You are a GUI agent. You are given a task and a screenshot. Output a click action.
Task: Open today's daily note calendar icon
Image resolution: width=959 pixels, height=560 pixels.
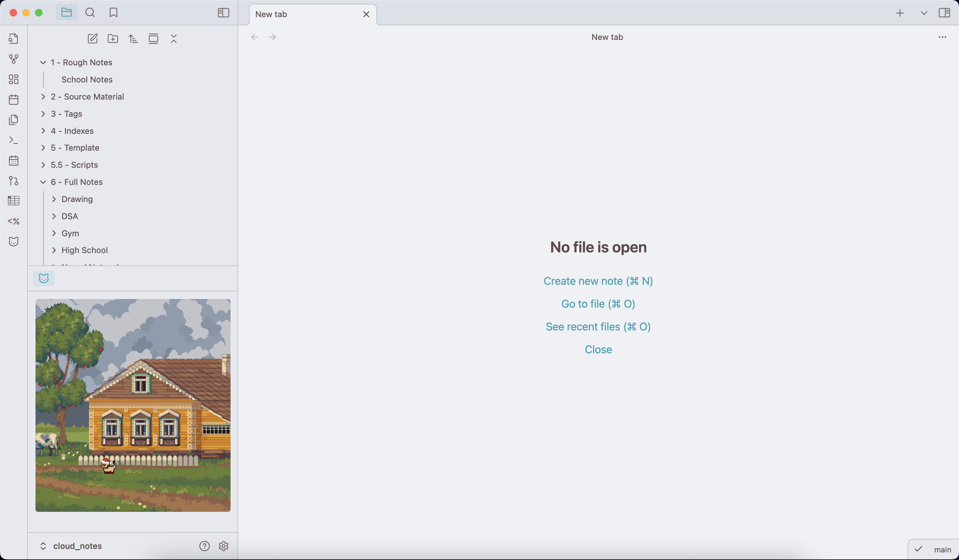tap(14, 100)
